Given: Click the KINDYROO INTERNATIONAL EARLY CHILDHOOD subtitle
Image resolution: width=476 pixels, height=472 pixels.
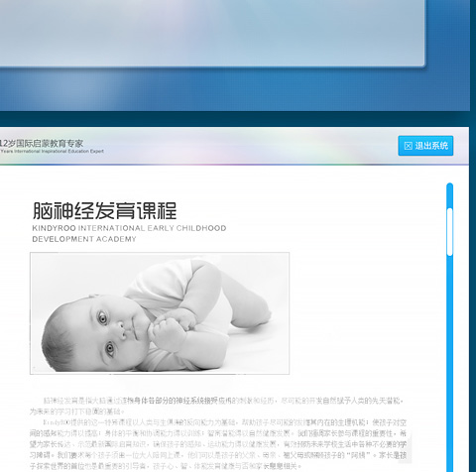Looking at the screenshot, I should click(129, 228).
